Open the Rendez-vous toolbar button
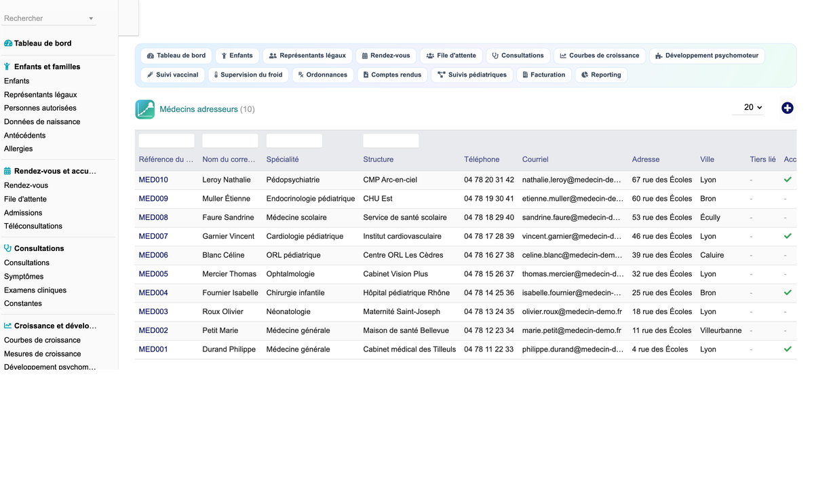The image size is (814, 504). (x=386, y=56)
